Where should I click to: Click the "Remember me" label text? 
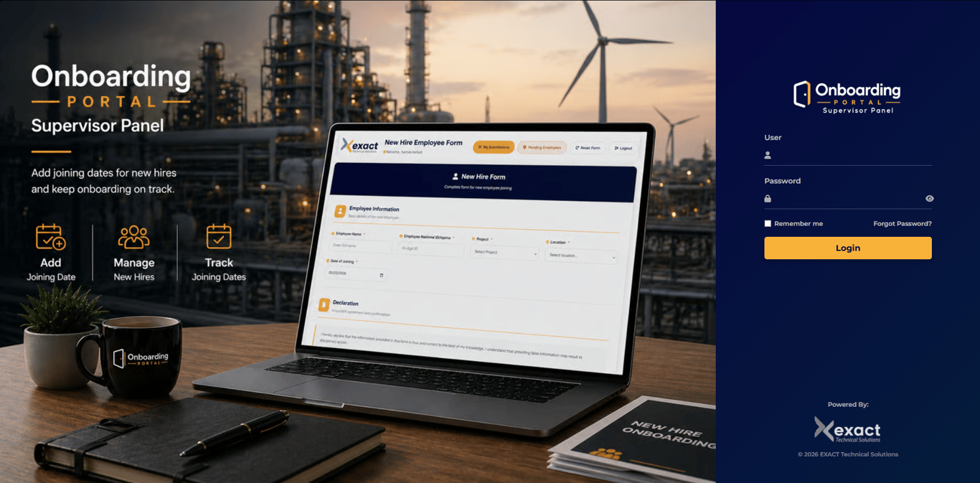pyautogui.click(x=798, y=224)
